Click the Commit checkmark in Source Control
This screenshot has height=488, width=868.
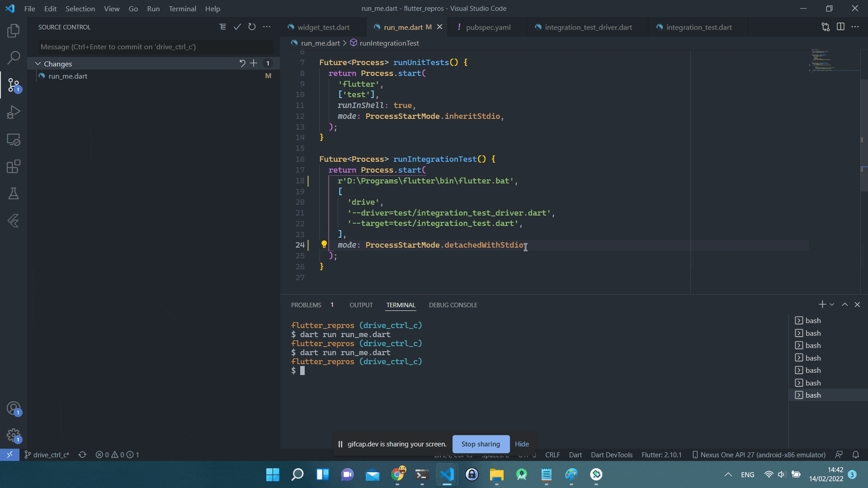coord(237,27)
